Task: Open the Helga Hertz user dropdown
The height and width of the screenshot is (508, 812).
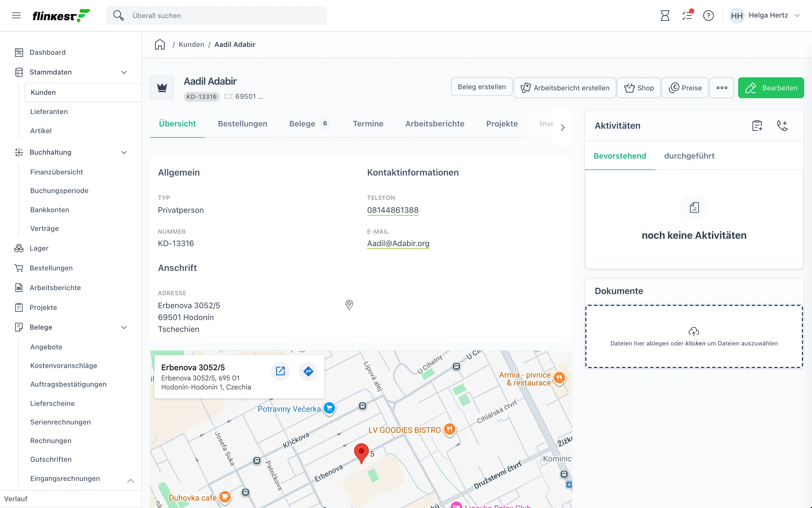Action: (x=797, y=16)
